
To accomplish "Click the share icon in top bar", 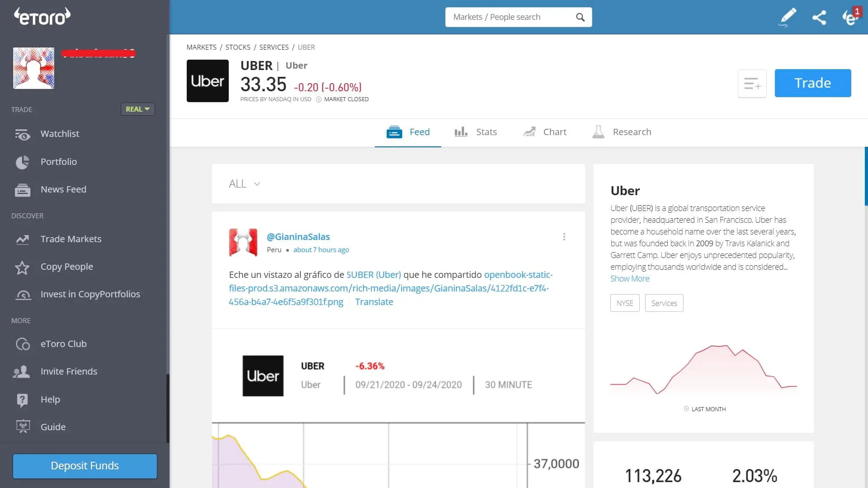I will (x=819, y=18).
